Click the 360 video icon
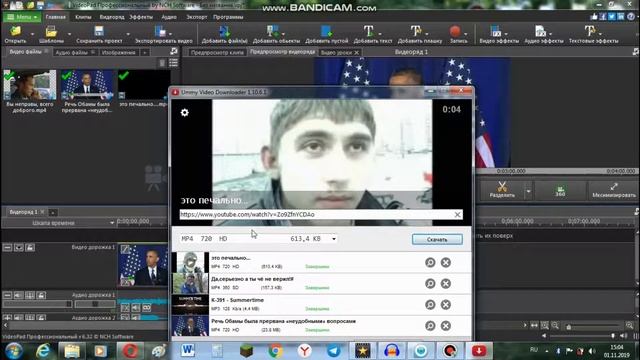 click(x=560, y=191)
